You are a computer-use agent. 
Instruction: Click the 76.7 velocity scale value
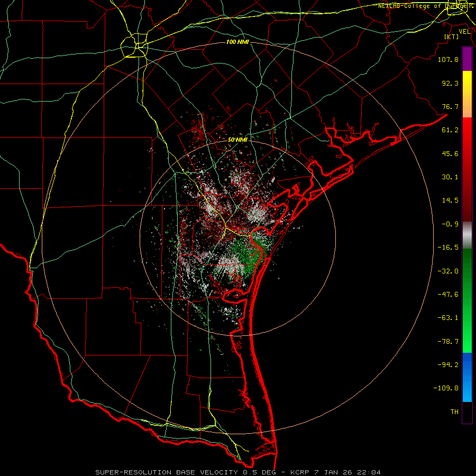tap(450, 106)
